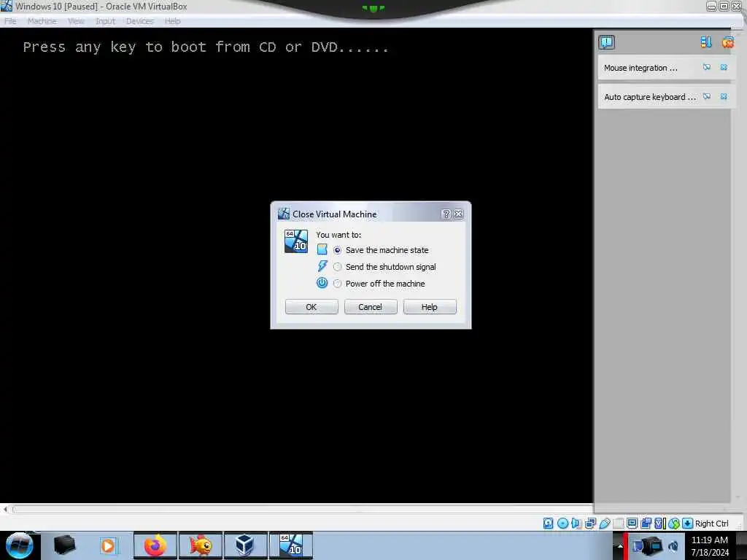
Task: Switch to Windows 10 VM taskbar button
Action: (290, 545)
